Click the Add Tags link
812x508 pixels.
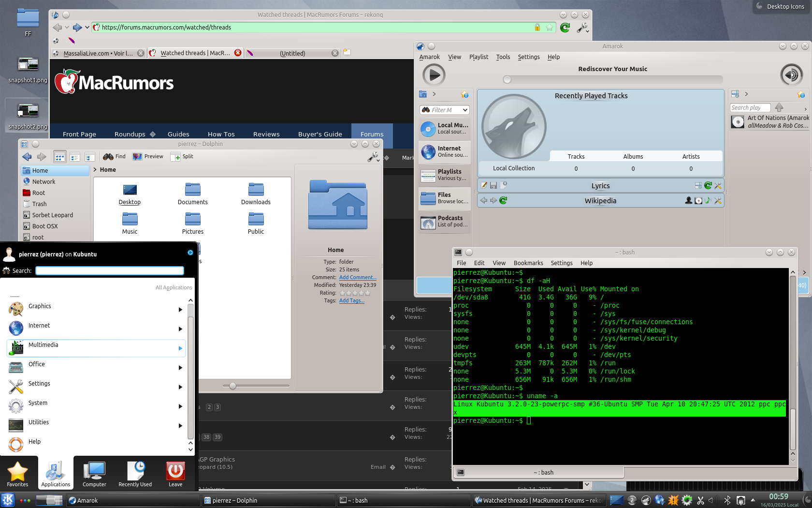(351, 301)
